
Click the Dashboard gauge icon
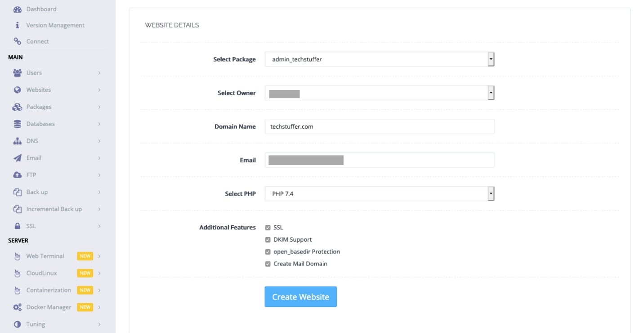point(18,9)
